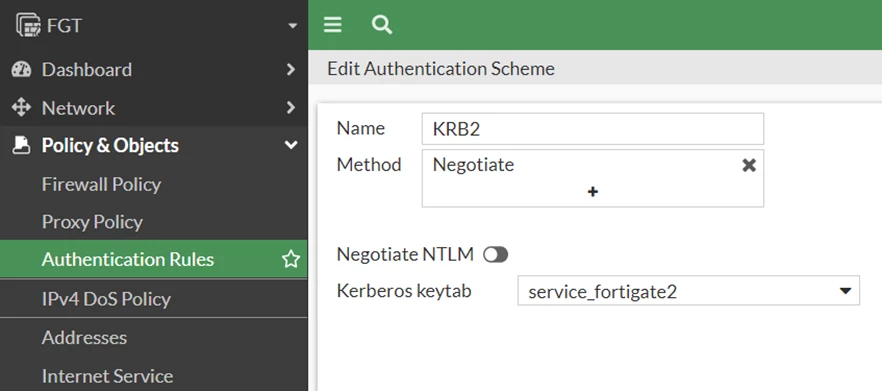Image resolution: width=882 pixels, height=391 pixels.
Task: Enable the Negotiate NTLM toggle
Action: 496,255
